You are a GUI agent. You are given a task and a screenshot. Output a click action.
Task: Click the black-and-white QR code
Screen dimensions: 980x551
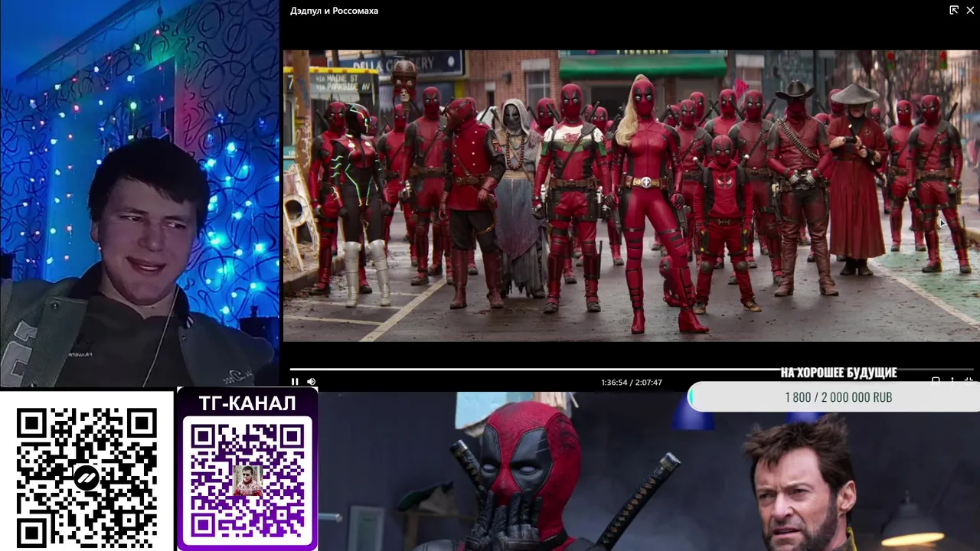point(87,477)
